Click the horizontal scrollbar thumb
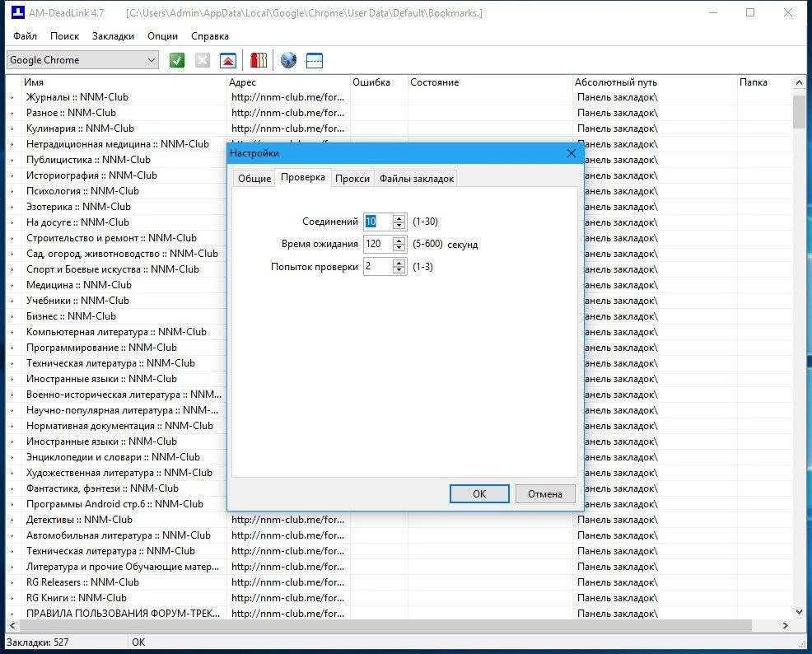Image resolution: width=812 pixels, height=654 pixels. tap(385, 625)
